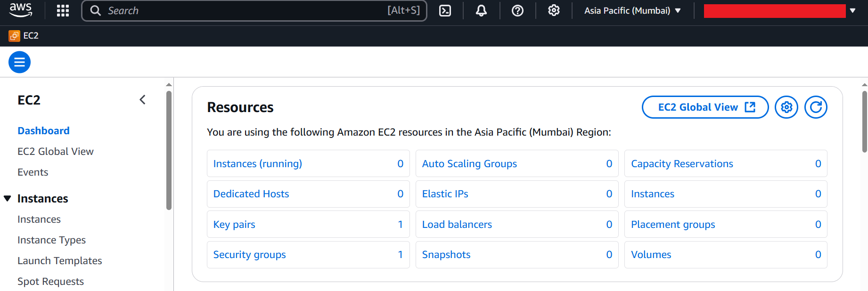Viewport: 868px width, 291px height.
Task: Collapse the Instances section triangle
Action: pyautogui.click(x=8, y=199)
